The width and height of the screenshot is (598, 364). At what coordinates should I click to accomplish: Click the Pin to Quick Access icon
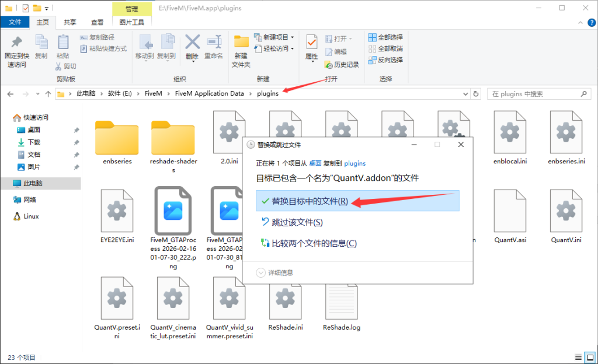click(16, 44)
